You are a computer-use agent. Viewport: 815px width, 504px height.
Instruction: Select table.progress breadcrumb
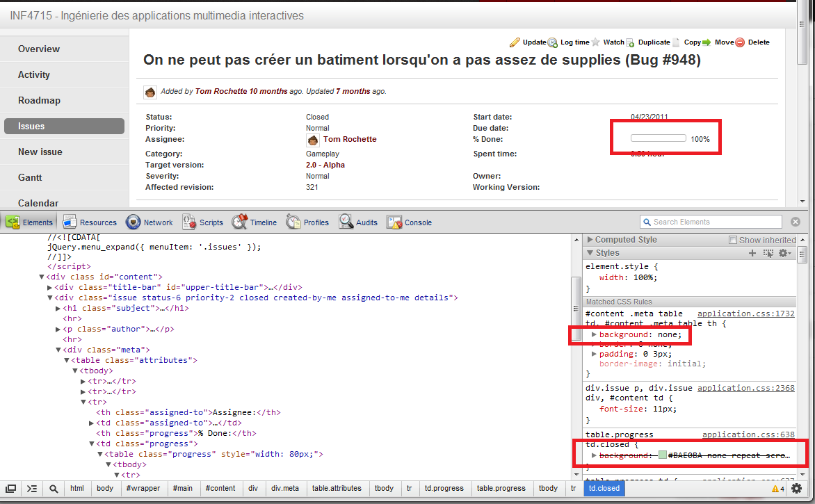click(x=501, y=489)
